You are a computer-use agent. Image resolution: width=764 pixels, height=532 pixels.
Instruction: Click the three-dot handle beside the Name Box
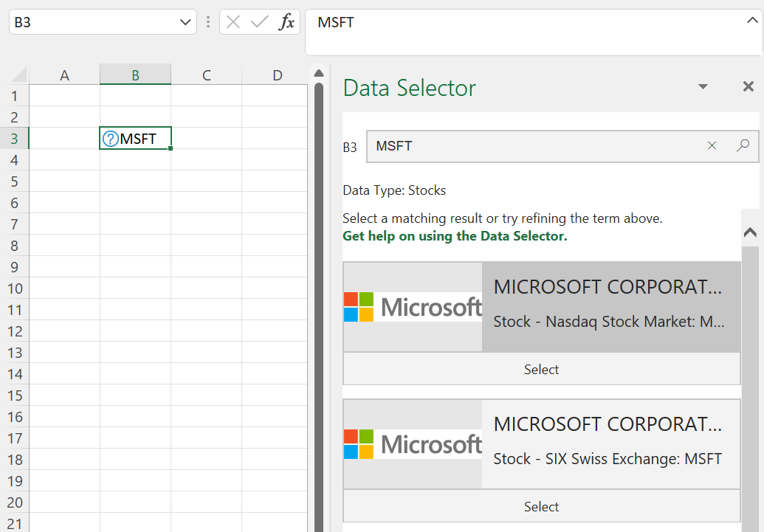(208, 22)
